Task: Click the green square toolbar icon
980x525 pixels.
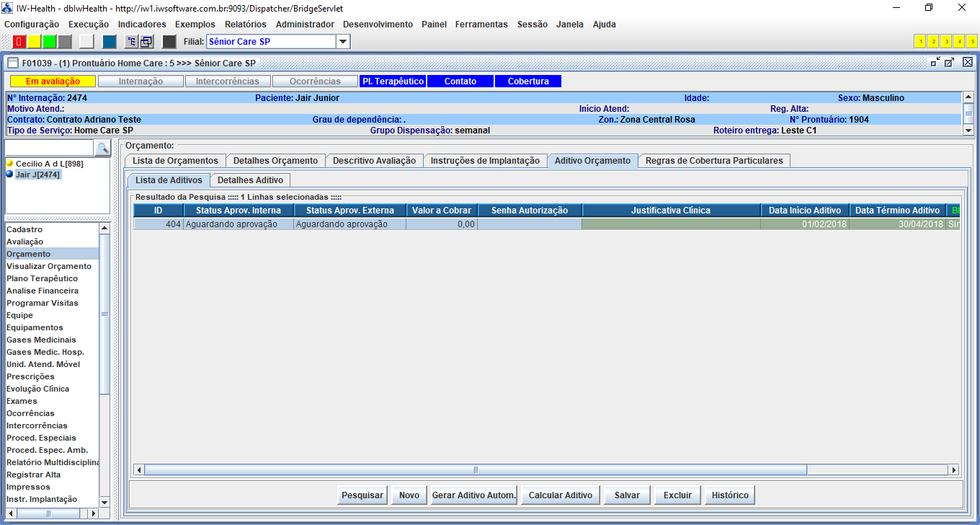Action: [x=50, y=42]
